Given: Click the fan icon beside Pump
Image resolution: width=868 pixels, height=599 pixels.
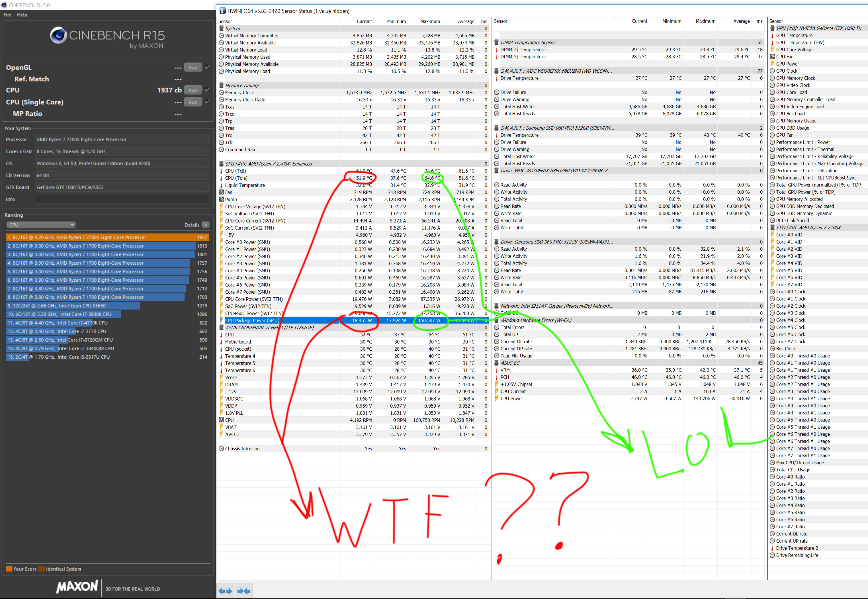Looking at the screenshot, I should click(221, 200).
